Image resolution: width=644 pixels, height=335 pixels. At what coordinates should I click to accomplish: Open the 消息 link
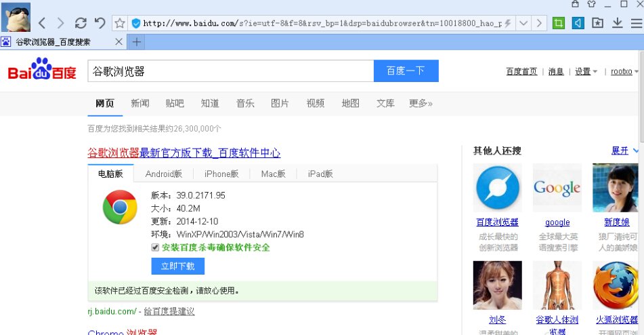[x=556, y=71]
